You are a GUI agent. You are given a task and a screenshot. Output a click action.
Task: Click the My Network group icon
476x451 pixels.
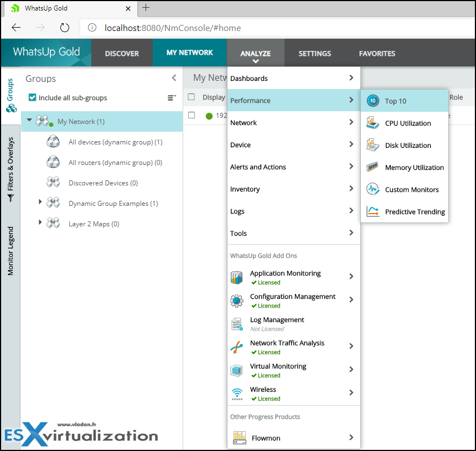44,121
